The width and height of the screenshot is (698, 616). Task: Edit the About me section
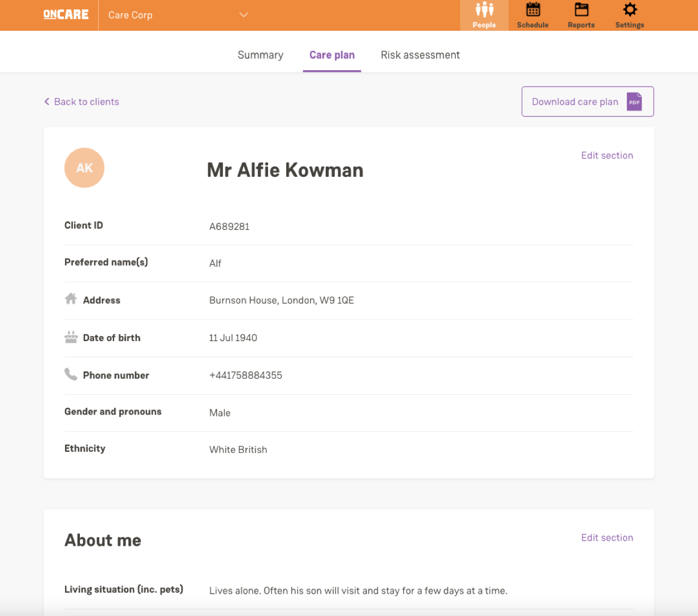tap(607, 537)
